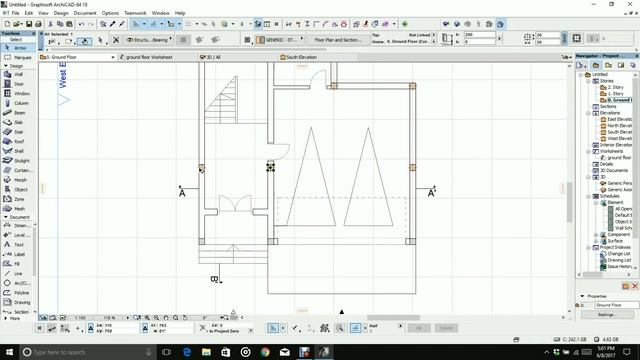Click the Save icon in toolbar

pyautogui.click(x=29, y=24)
